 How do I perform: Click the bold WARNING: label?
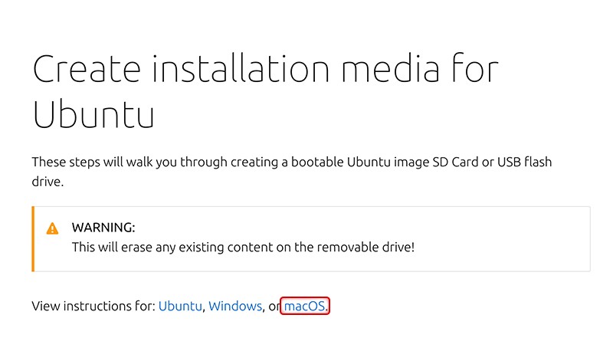click(x=103, y=228)
